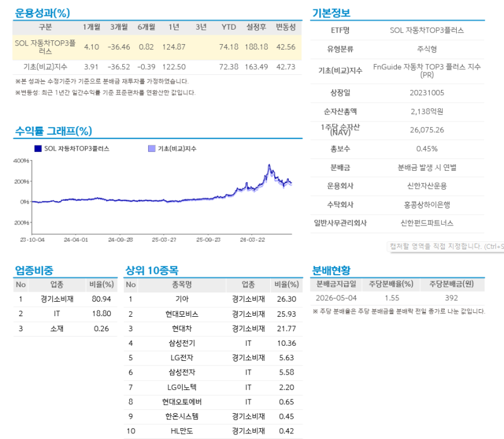Click the 기본정보 section heading
The image size is (504, 439).
tap(331, 13)
